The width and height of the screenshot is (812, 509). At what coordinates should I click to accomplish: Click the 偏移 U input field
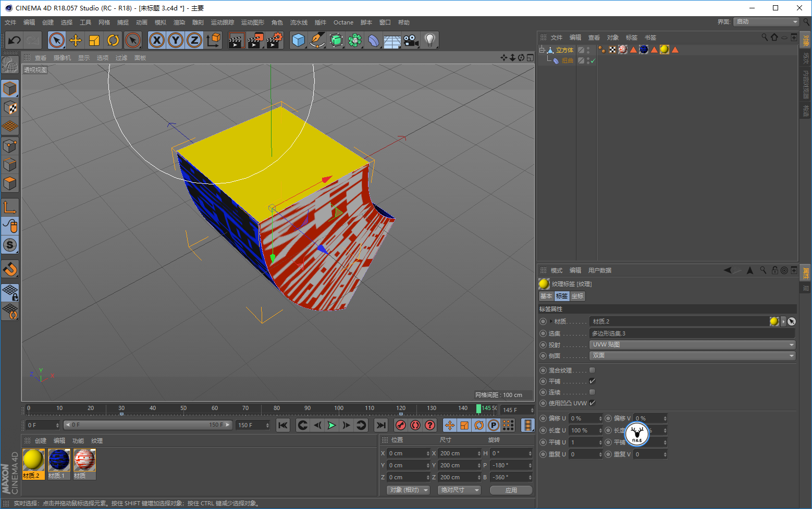pos(585,418)
